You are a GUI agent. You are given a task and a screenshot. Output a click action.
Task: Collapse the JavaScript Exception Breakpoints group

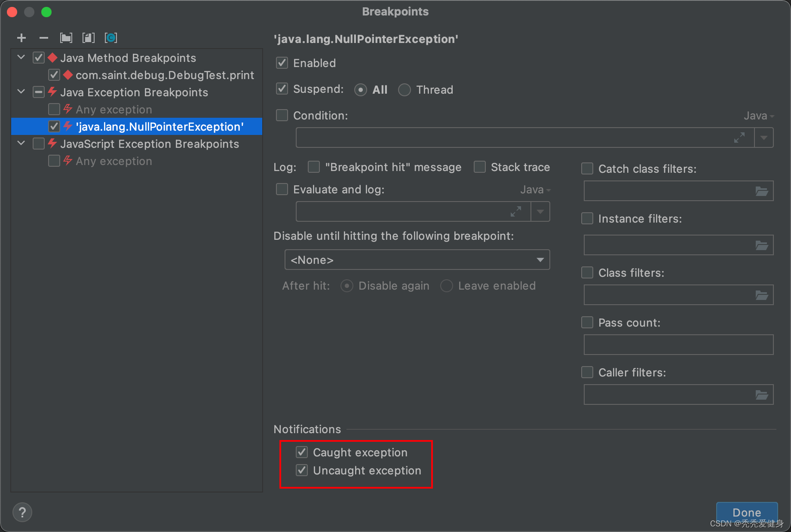coord(21,144)
